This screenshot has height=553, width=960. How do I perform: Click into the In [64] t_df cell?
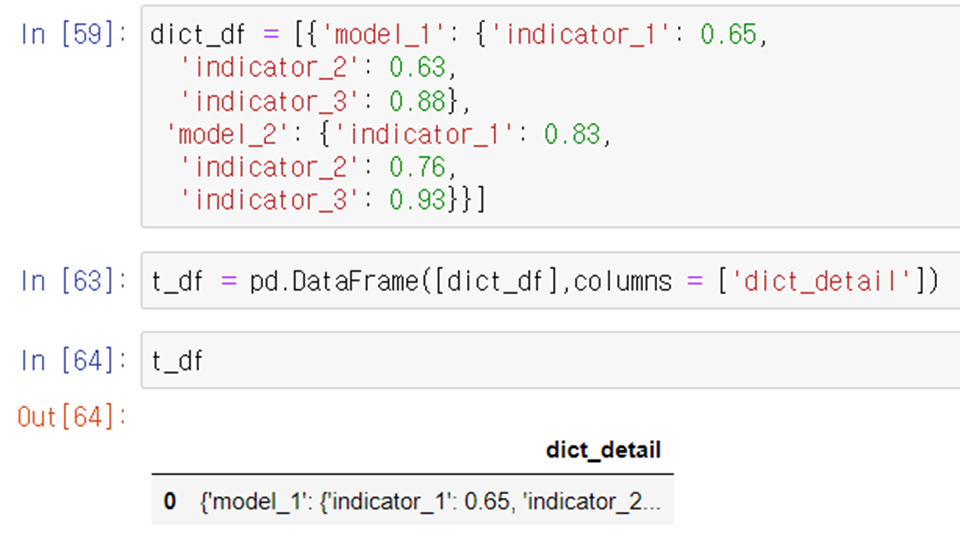tap(550, 360)
